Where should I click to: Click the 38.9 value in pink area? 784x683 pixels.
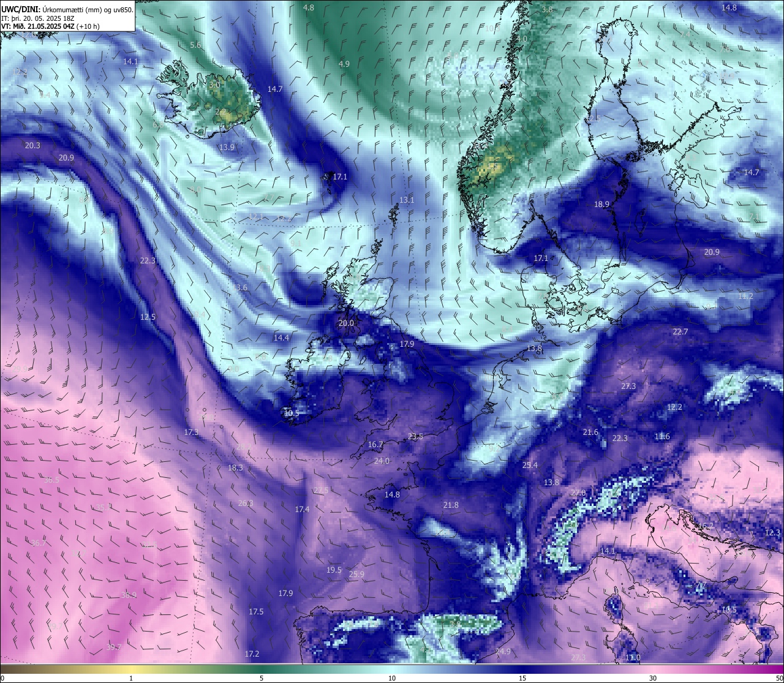(x=129, y=595)
